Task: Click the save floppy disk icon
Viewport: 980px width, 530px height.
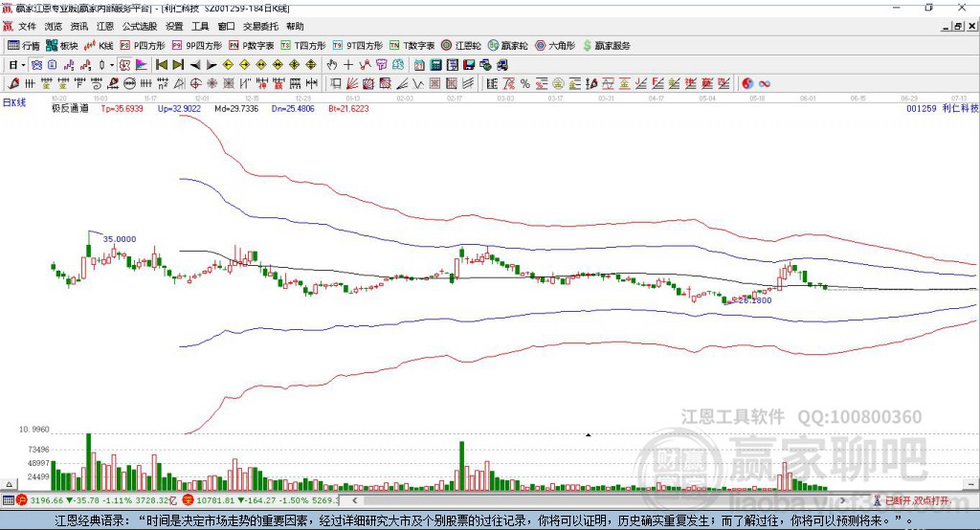Action: point(469,65)
